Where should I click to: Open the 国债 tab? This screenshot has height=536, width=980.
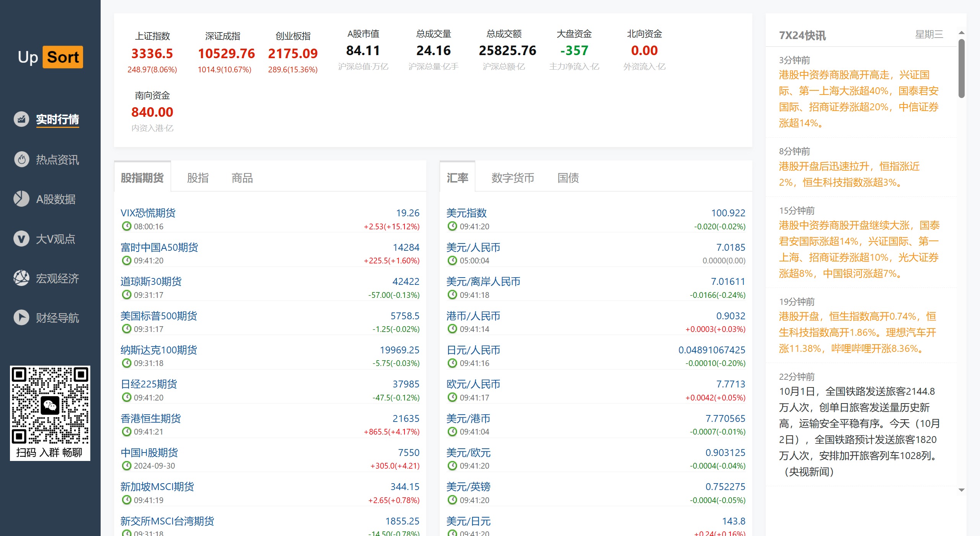point(568,178)
